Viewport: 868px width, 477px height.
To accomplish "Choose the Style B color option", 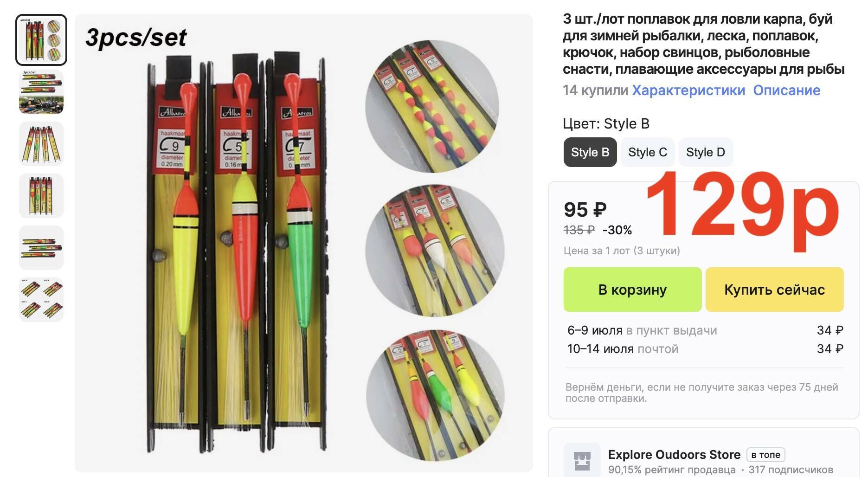I will [590, 152].
